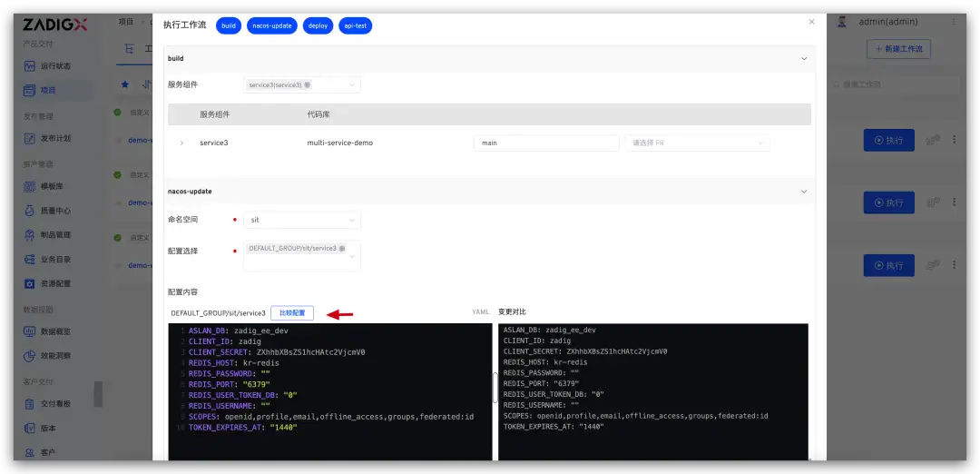The height and width of the screenshot is (474, 980).
Task: Click TOKEN_EXPIRES_AT line in left editor
Action: [242, 427]
